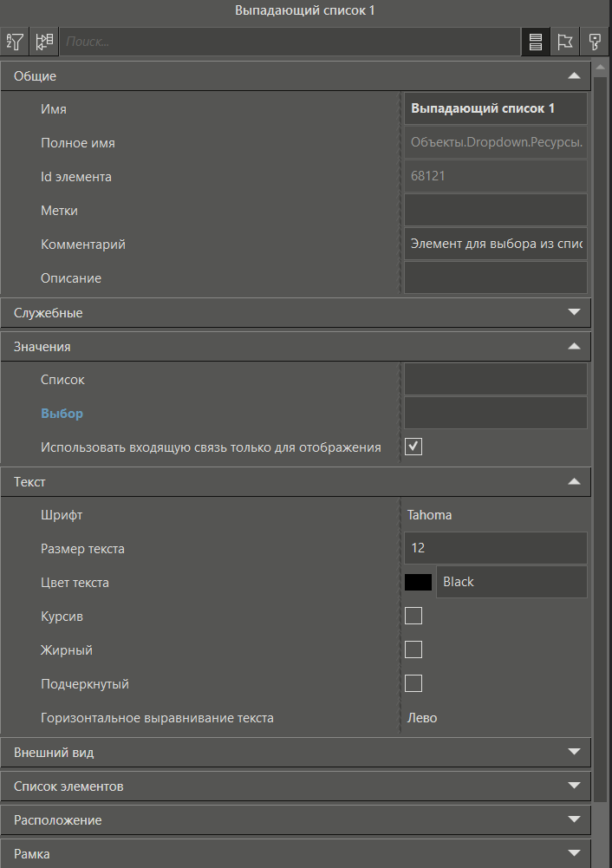
Task: Click the Имя value field
Action: 495,108
